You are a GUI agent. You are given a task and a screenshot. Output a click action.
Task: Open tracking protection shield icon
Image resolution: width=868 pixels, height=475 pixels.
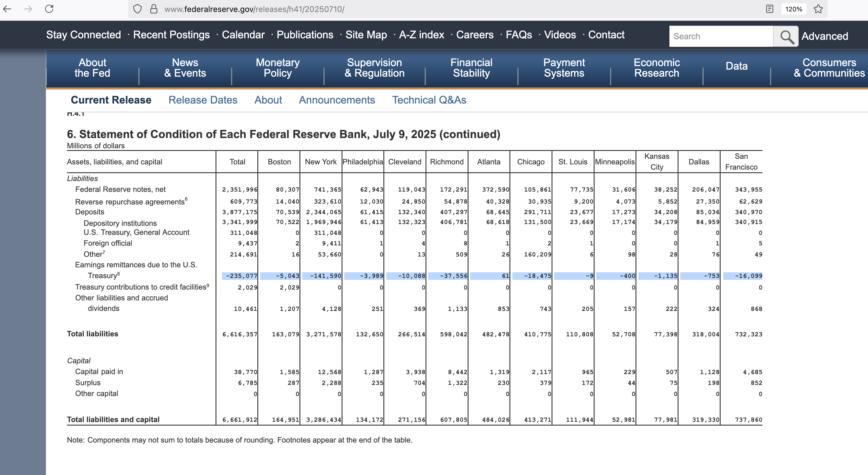(137, 9)
